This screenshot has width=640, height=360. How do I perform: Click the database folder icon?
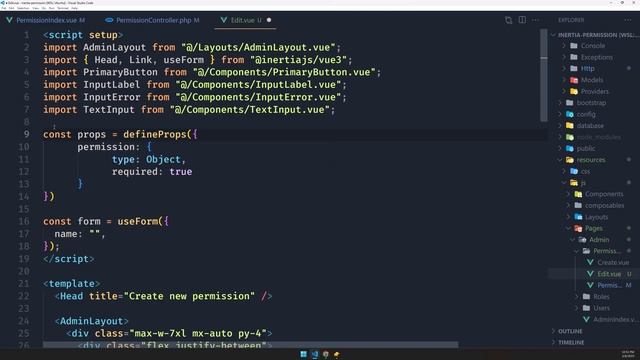pos(570,126)
